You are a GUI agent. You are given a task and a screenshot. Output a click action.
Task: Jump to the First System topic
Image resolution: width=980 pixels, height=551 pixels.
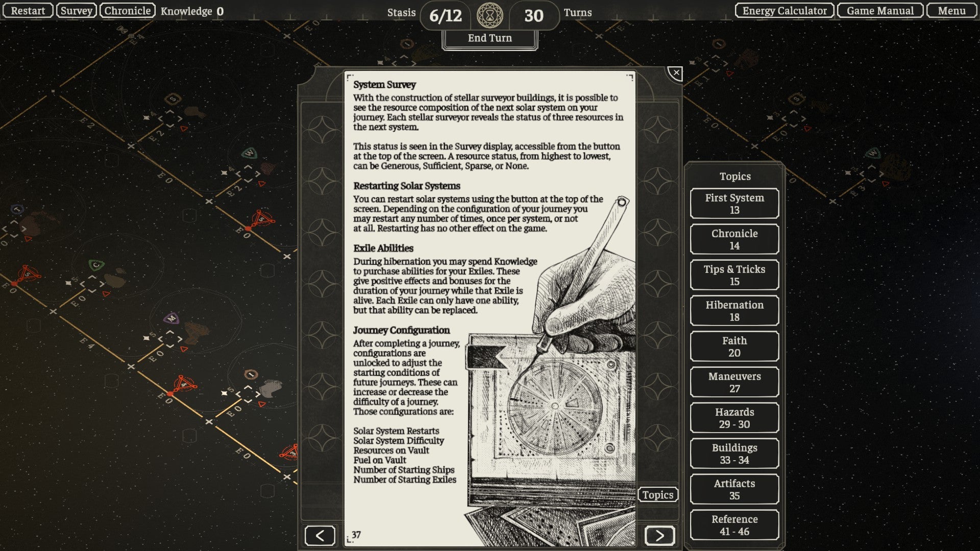point(734,203)
